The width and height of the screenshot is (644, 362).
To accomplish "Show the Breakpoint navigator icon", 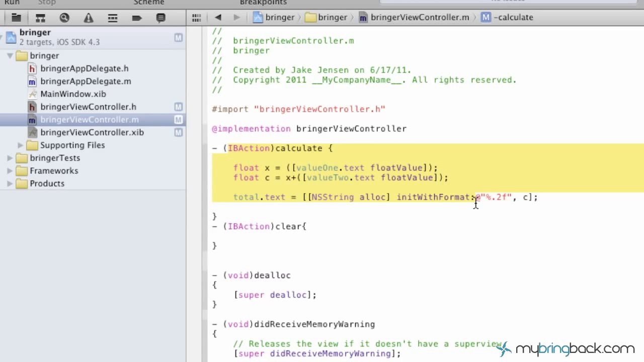I will (x=137, y=18).
